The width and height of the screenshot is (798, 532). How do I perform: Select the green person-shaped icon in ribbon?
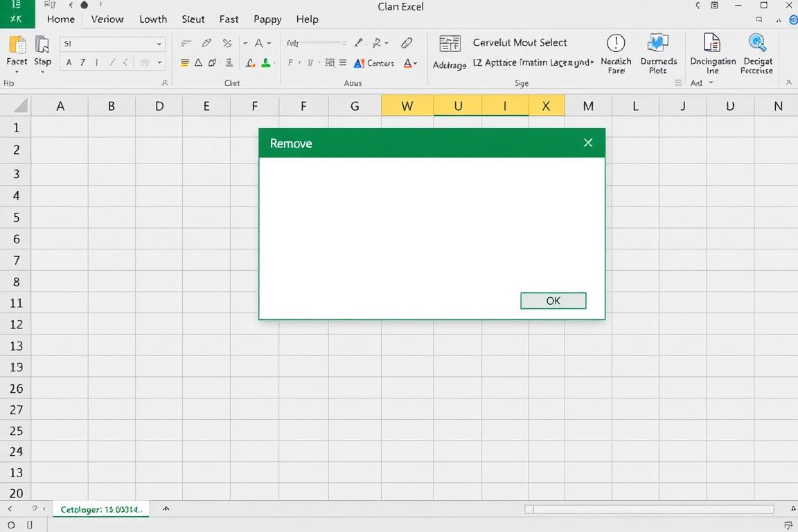point(265,62)
